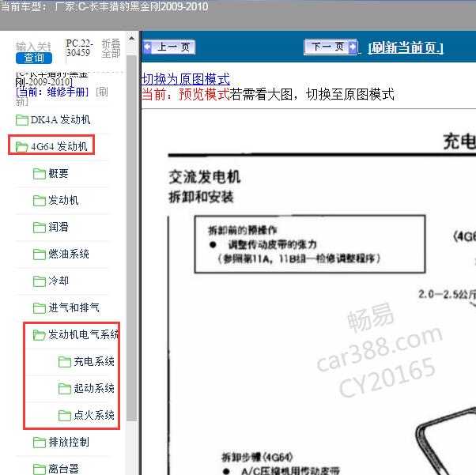This screenshot has height=475, width=476.
Task: Click folder icon beside 概要
Action: [x=40, y=174]
